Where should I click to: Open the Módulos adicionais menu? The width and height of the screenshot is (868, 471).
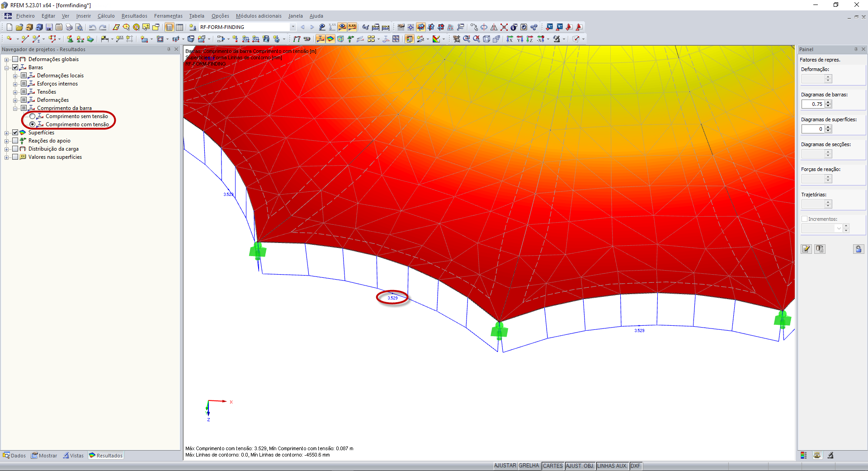[259, 16]
